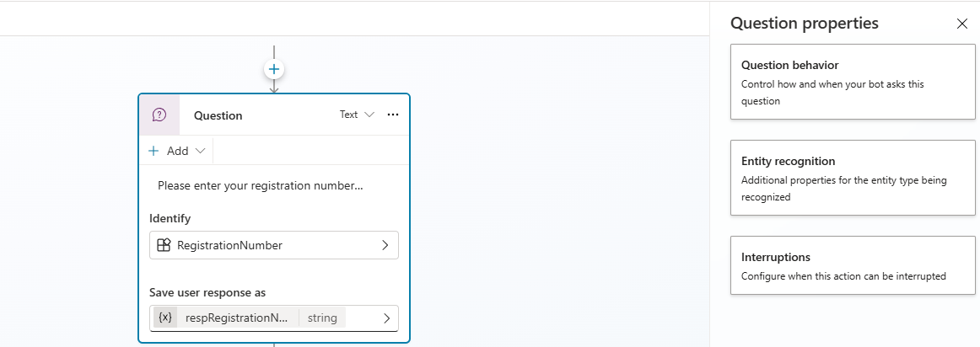Click the entity icon beside RegistrationNumber
Screen dimensions: 980x347
point(164,245)
